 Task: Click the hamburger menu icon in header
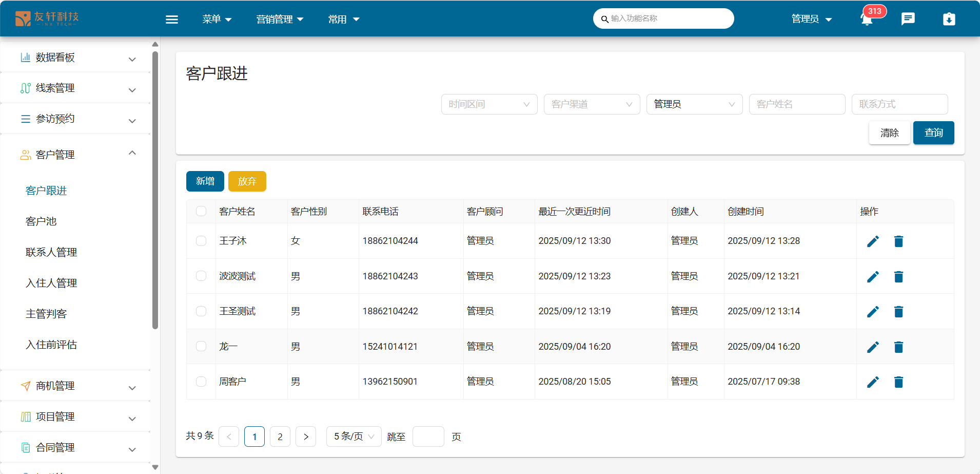(x=172, y=20)
